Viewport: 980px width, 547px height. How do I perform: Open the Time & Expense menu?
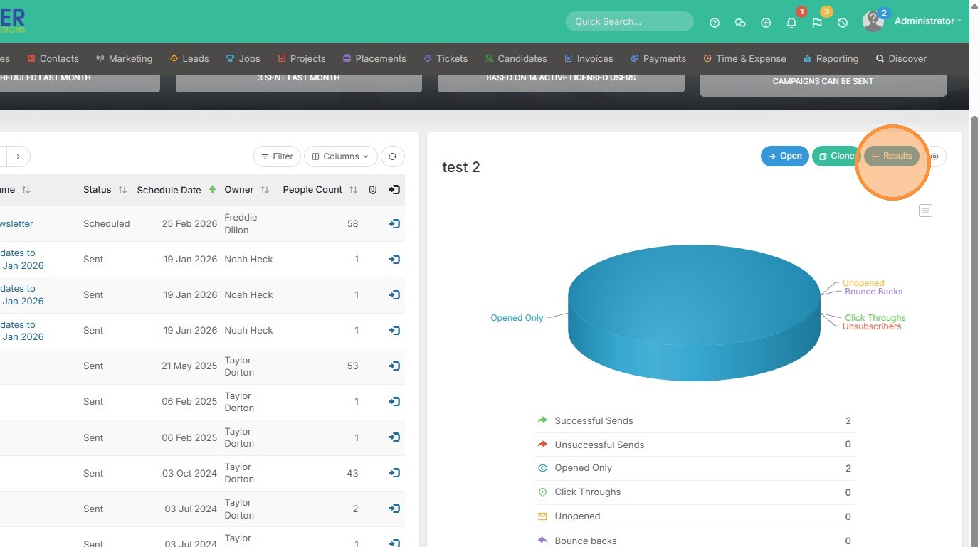tap(744, 58)
